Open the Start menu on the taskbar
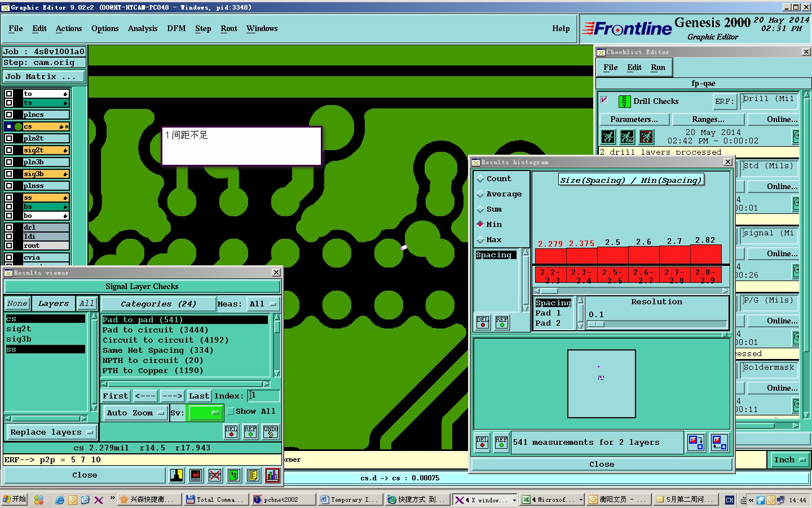This screenshot has height=508, width=812. (x=15, y=500)
